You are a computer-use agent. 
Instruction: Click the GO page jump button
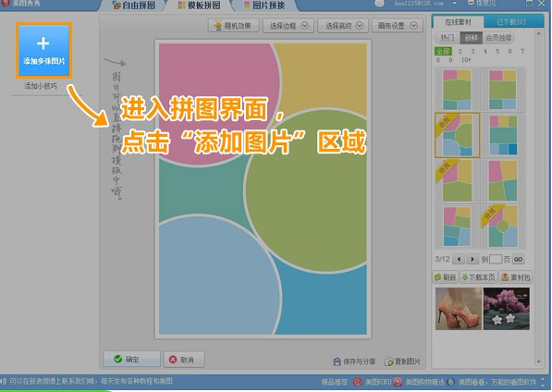tap(518, 260)
